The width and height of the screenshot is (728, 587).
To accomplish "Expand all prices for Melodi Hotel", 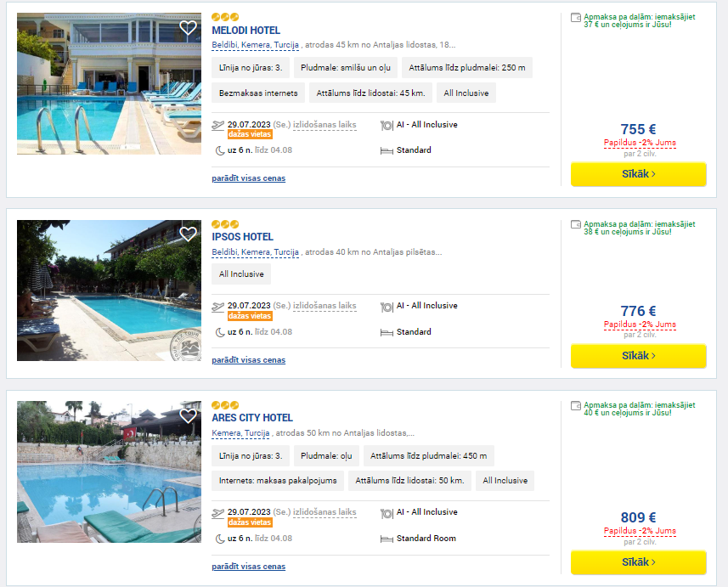I will (x=248, y=178).
